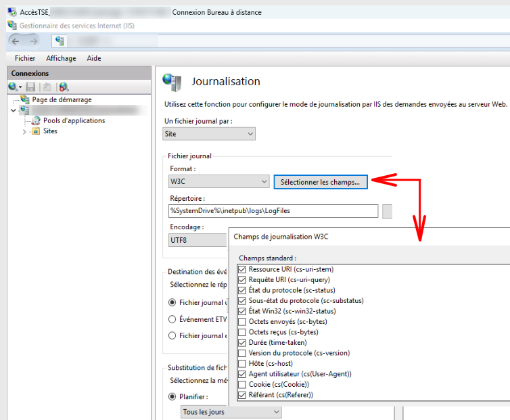Image resolution: width=510 pixels, height=420 pixels.
Task: Select the Planifier radio button
Action: (172, 396)
